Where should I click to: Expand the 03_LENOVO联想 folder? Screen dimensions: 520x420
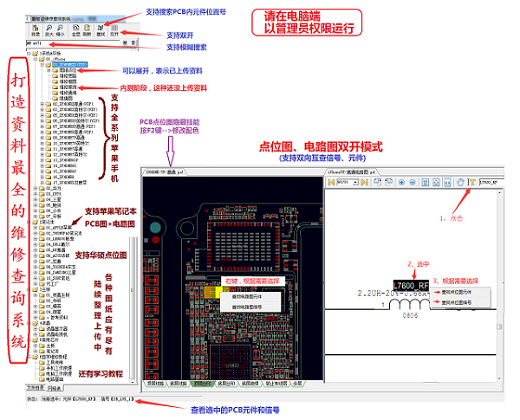(x=36, y=239)
